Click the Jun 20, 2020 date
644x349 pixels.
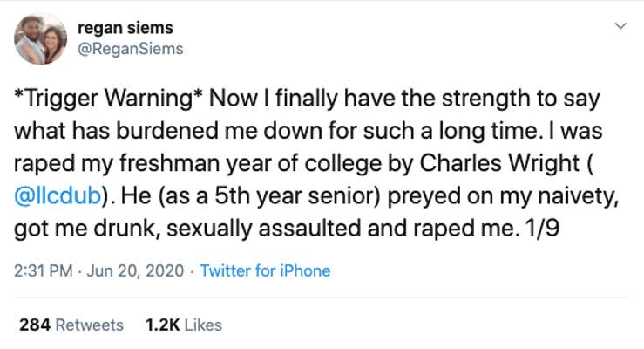click(135, 270)
